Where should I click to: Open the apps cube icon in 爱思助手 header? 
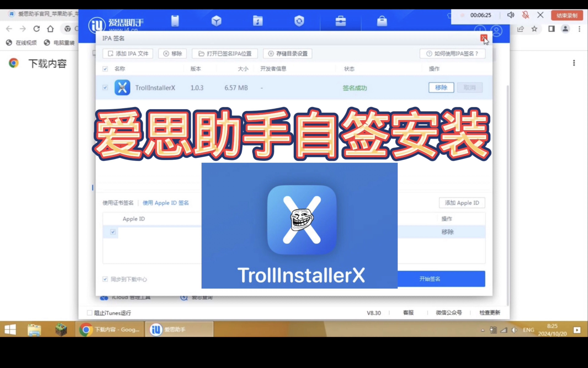216,21
